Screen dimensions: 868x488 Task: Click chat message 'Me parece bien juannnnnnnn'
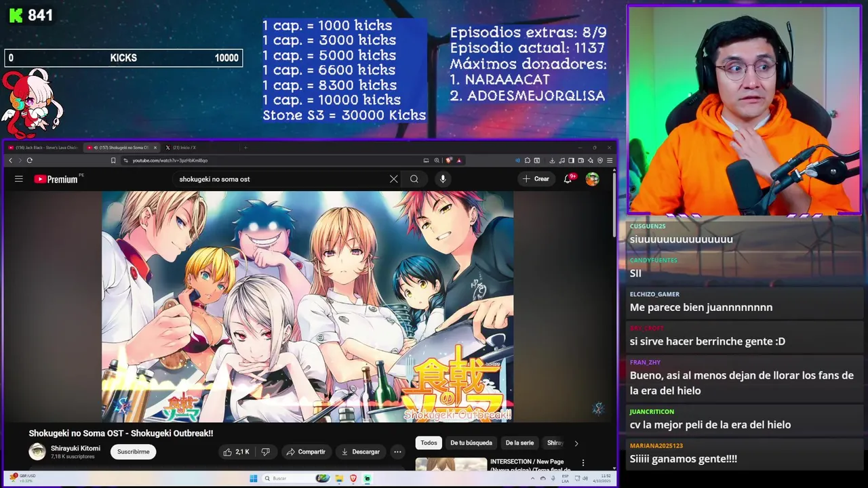701,307
